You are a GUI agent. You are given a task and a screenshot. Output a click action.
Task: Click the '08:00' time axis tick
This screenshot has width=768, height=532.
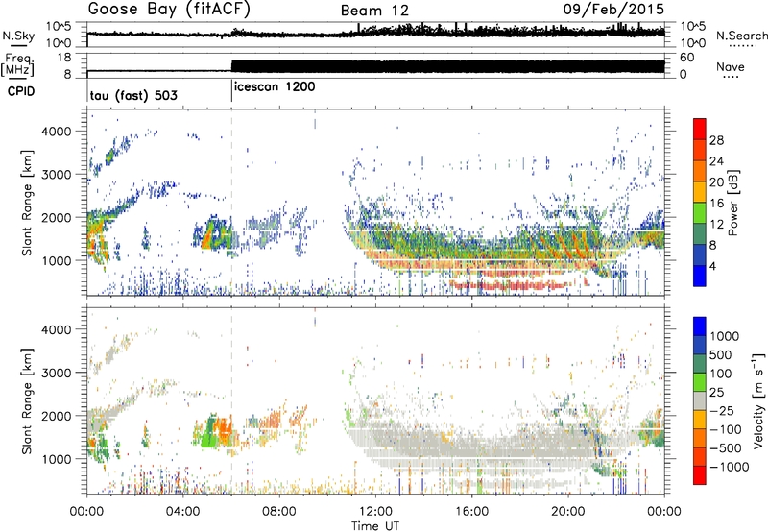click(x=279, y=511)
